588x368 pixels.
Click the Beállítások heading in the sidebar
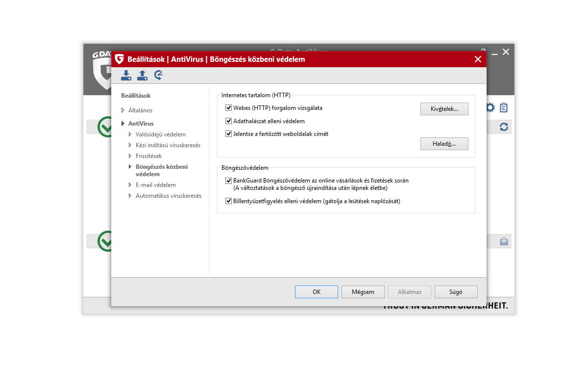tap(136, 96)
